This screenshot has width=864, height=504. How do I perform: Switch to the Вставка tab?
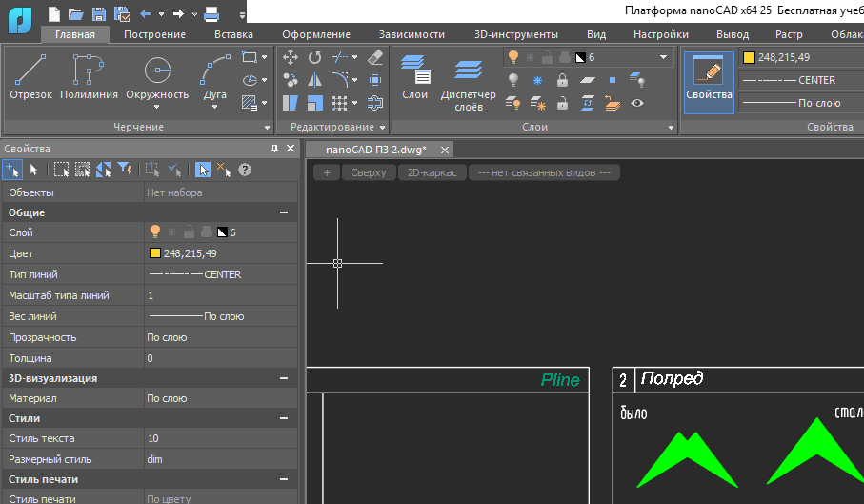(233, 34)
